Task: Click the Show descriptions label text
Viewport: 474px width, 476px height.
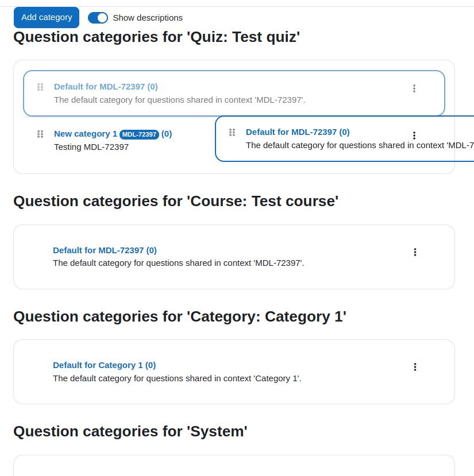Action: [x=148, y=18]
